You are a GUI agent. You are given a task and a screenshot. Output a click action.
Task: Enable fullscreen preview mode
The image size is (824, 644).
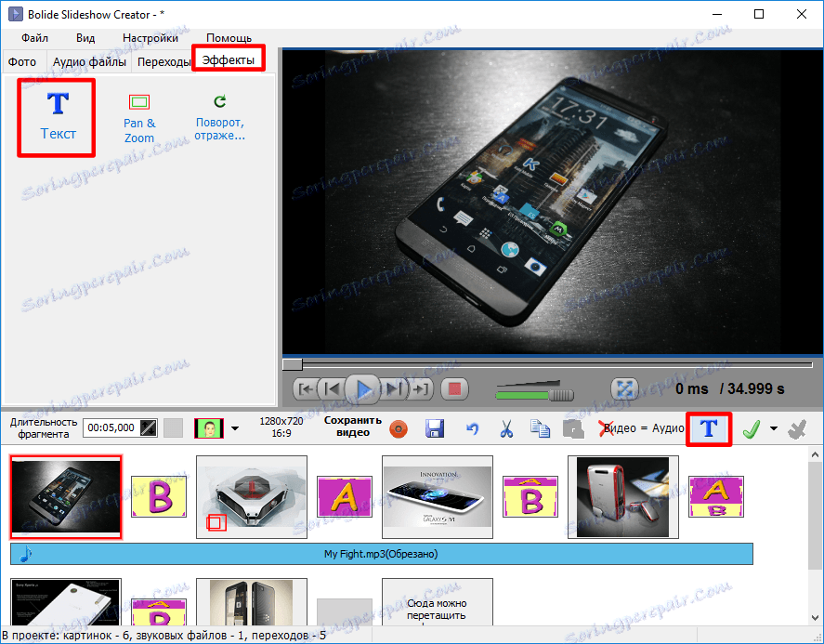[x=625, y=388]
